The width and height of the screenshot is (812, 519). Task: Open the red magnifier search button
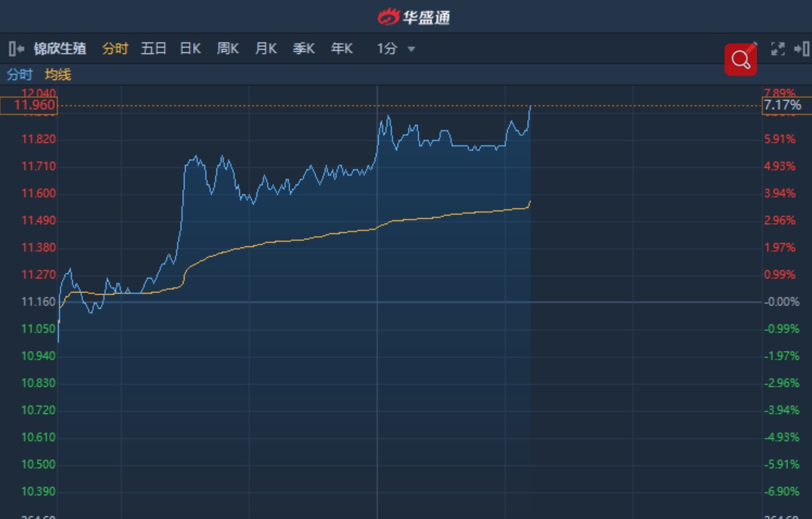(x=740, y=59)
